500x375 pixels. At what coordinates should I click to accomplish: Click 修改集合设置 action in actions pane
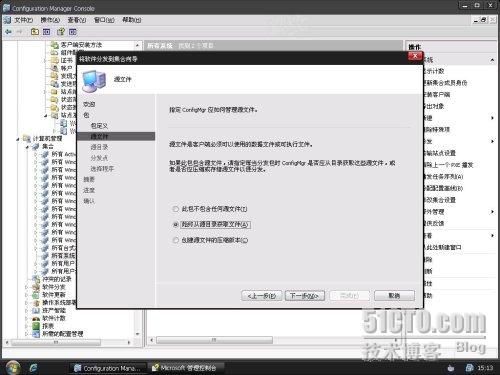point(440,200)
